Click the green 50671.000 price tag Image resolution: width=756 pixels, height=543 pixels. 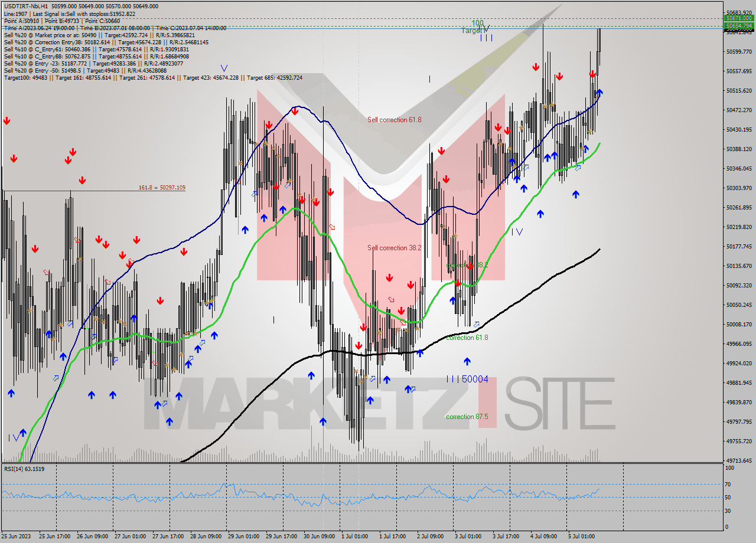739,19
